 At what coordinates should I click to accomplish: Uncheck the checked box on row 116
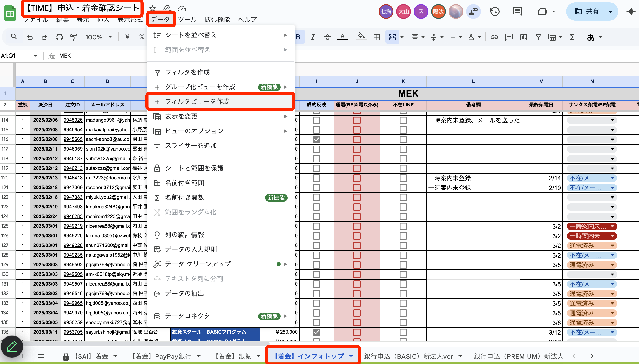click(x=316, y=139)
